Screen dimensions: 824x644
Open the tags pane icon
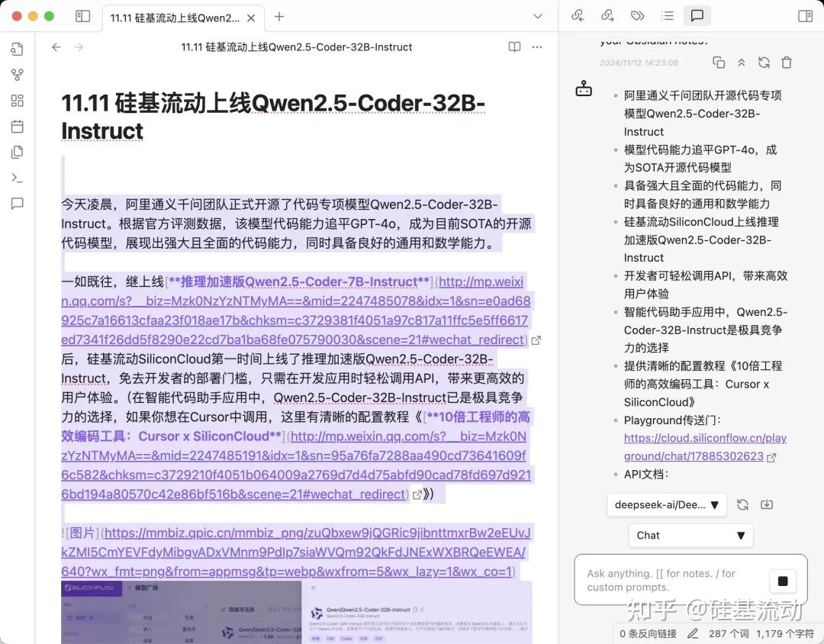(x=638, y=16)
